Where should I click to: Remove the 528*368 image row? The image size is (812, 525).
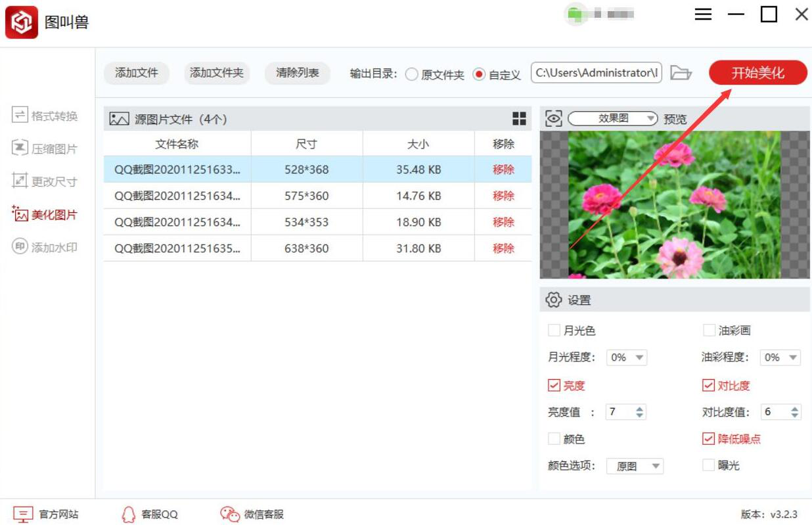(x=503, y=170)
